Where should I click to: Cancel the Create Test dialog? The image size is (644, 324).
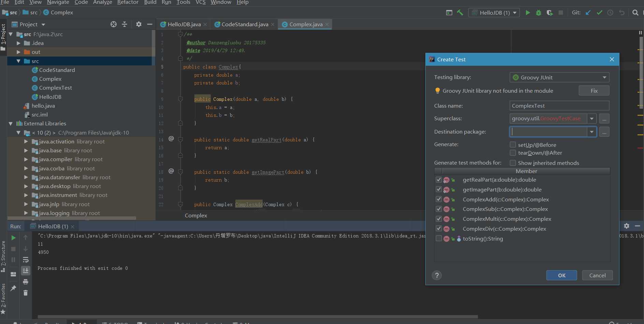[597, 275]
